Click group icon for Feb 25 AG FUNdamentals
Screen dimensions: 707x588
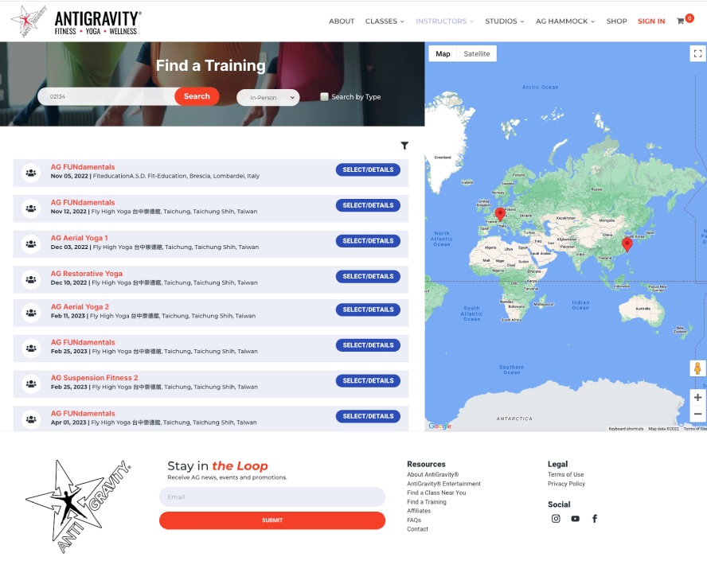(31, 348)
